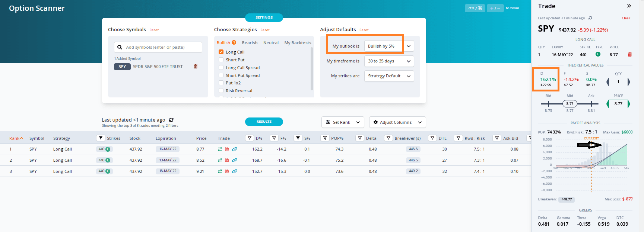Open the Ask-Bid column filter
Viewport: 644px width, 232px height.
[x=497, y=138]
